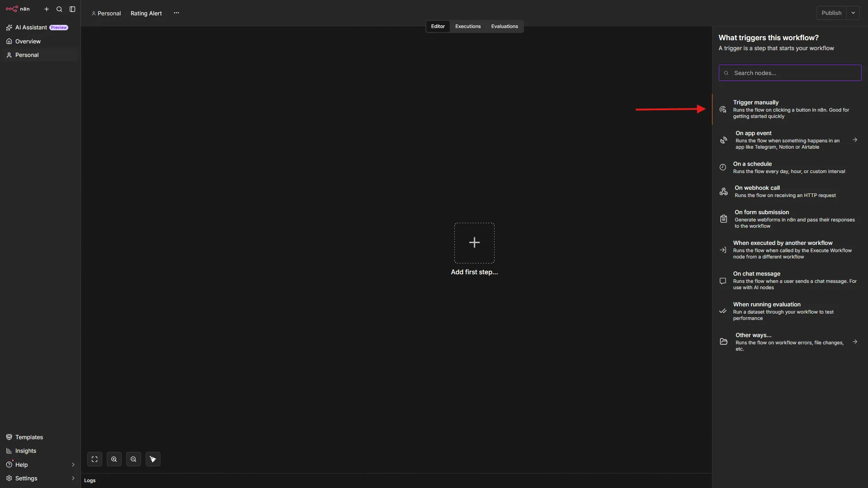Choose the On a schedule trigger
Screen dimensions: 868x488
coord(790,167)
